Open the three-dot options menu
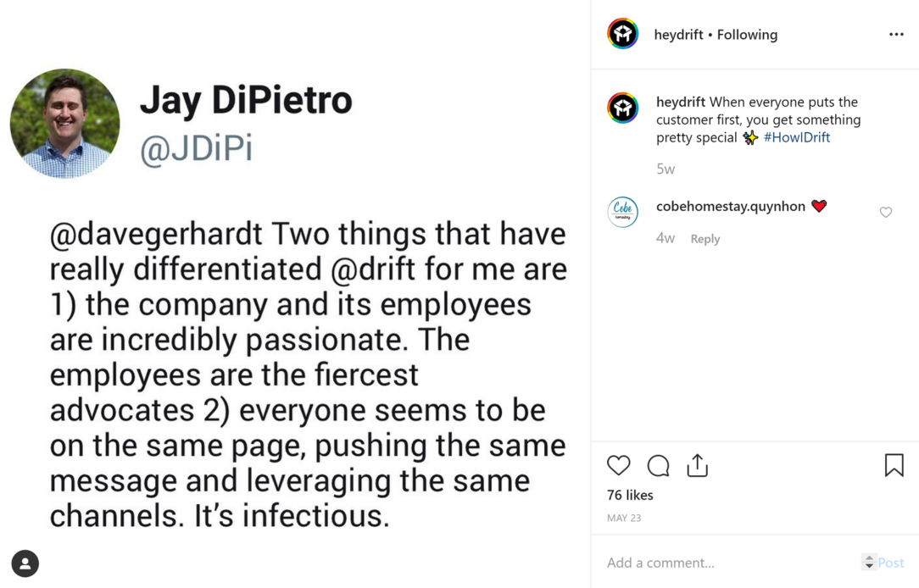The height and width of the screenshot is (588, 919). [896, 34]
